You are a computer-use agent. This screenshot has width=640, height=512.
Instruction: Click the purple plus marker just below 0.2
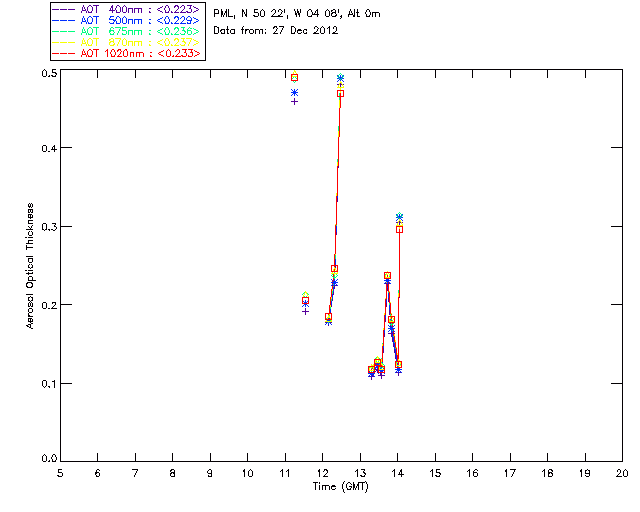[306, 311]
